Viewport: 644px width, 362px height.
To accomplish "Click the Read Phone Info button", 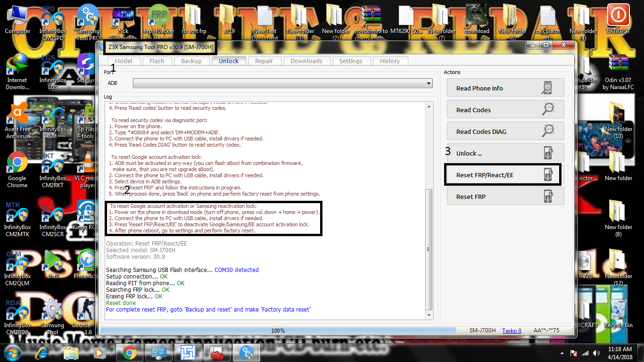I will pyautogui.click(x=505, y=88).
